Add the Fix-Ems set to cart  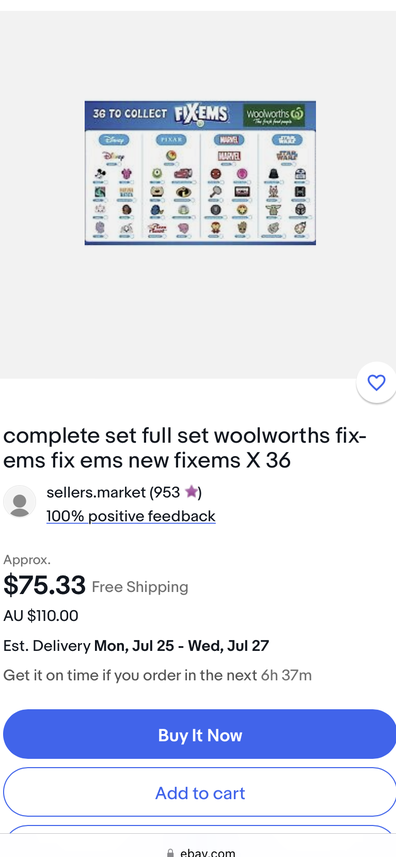(200, 793)
